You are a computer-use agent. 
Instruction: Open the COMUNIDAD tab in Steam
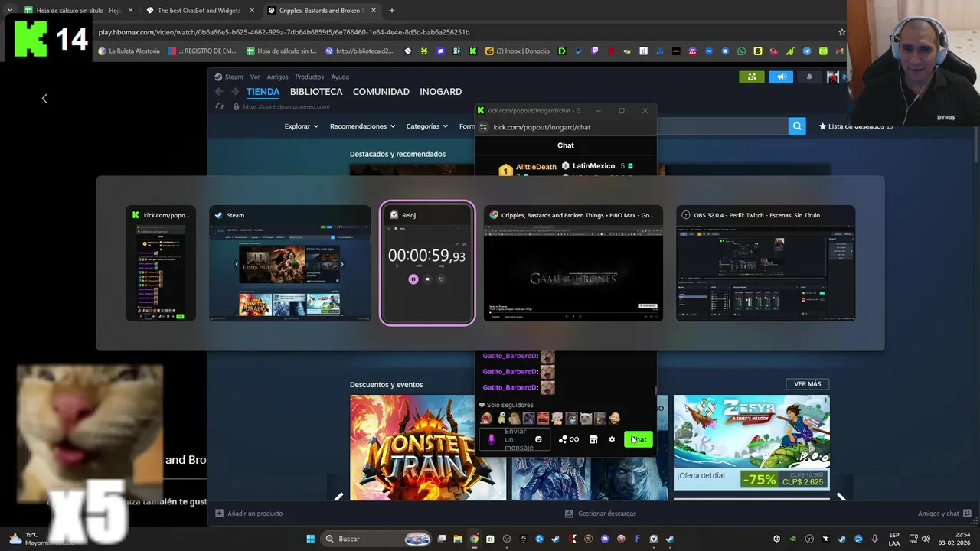point(381,91)
